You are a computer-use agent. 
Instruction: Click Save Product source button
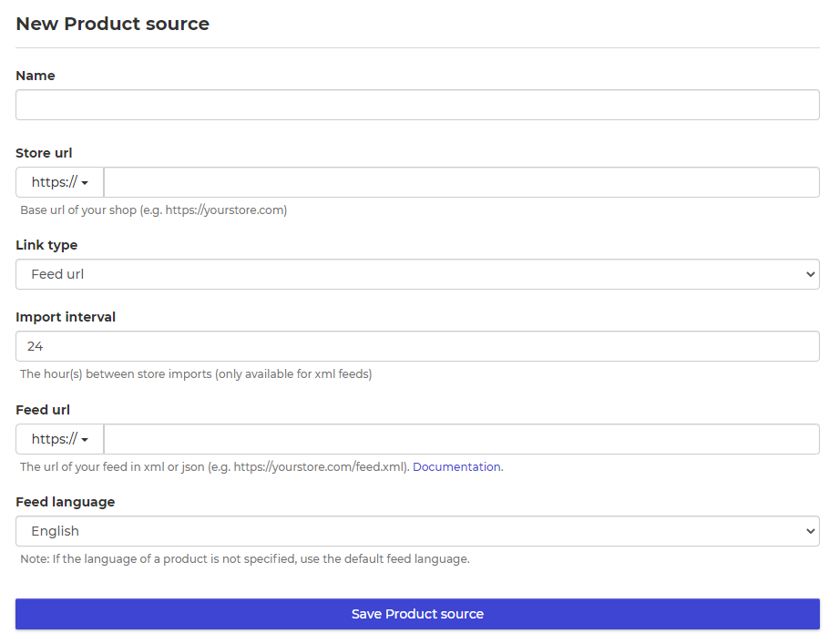point(417,614)
